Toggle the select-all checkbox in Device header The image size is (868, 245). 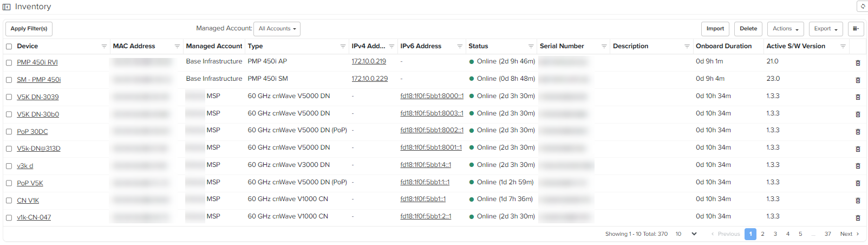9,47
